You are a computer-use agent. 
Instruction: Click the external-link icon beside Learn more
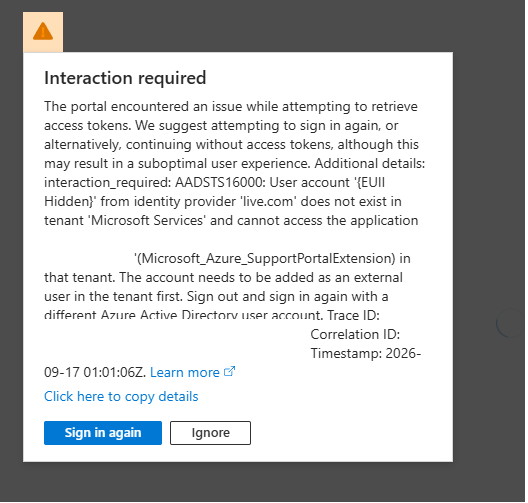[230, 371]
